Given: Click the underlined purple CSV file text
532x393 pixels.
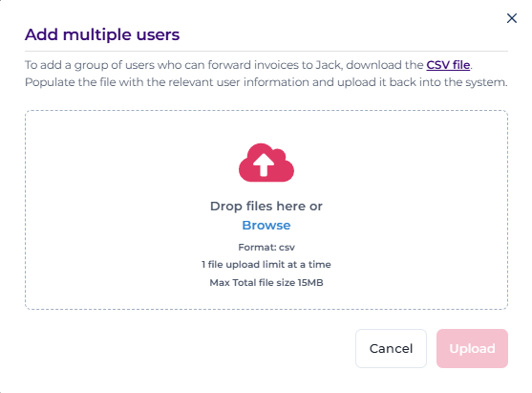Looking at the screenshot, I should 448,64.
